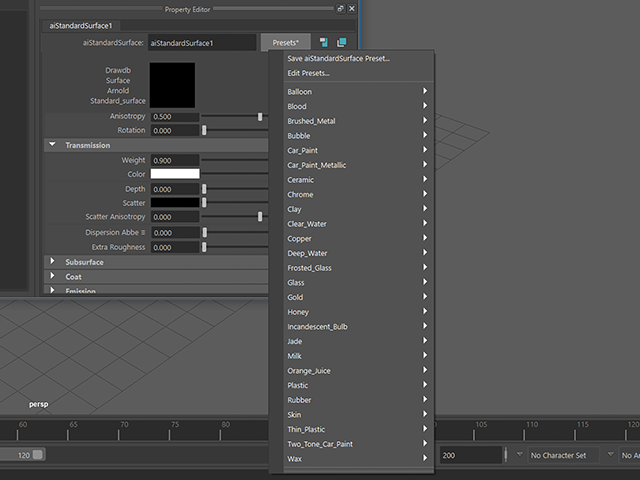Image resolution: width=640 pixels, height=480 pixels.
Task: Open the Car_Paint preset submenu
Action: coord(358,150)
